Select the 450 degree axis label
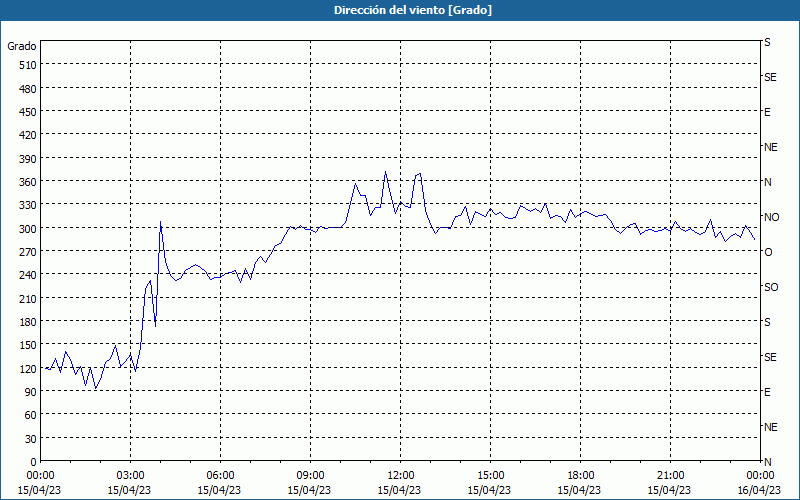 click(x=28, y=112)
